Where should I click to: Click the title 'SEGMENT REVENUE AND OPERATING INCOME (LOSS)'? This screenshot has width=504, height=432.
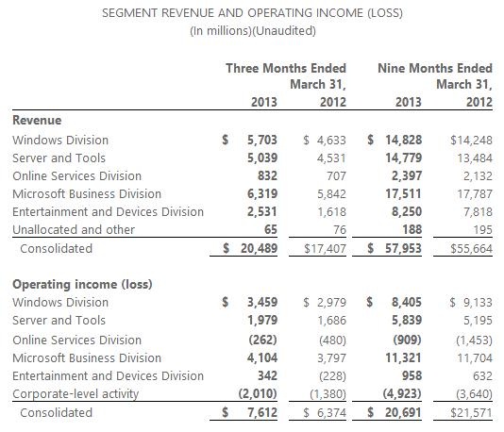[252, 13]
